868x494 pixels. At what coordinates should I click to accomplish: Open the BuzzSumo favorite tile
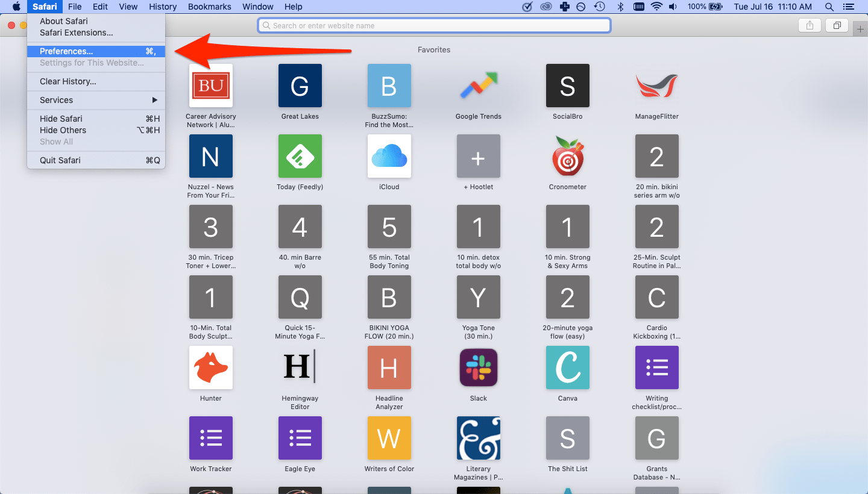pyautogui.click(x=389, y=86)
